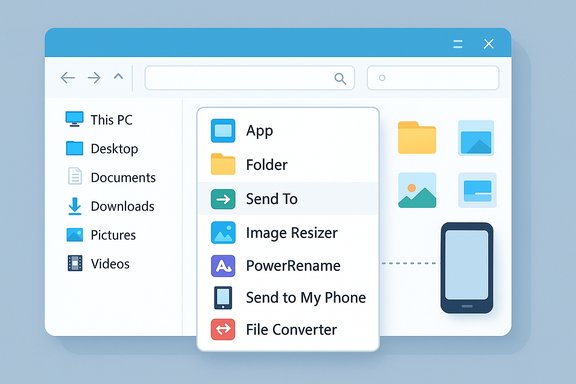Viewport: 576px width, 384px height.
Task: Click the yellow Folder icon in menu
Action: click(x=223, y=164)
